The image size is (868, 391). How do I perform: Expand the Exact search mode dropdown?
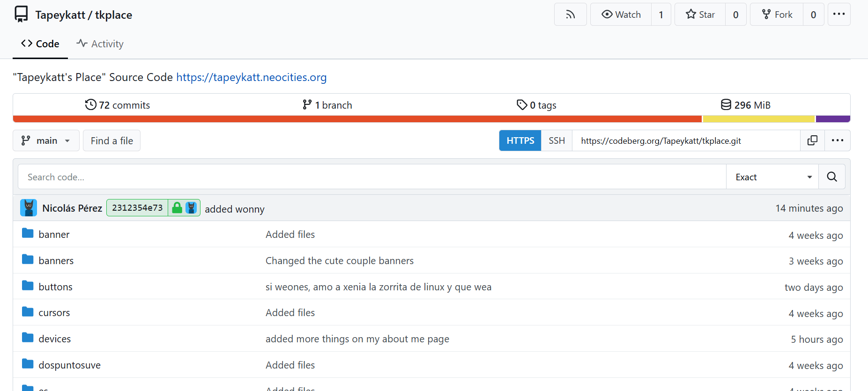(772, 177)
